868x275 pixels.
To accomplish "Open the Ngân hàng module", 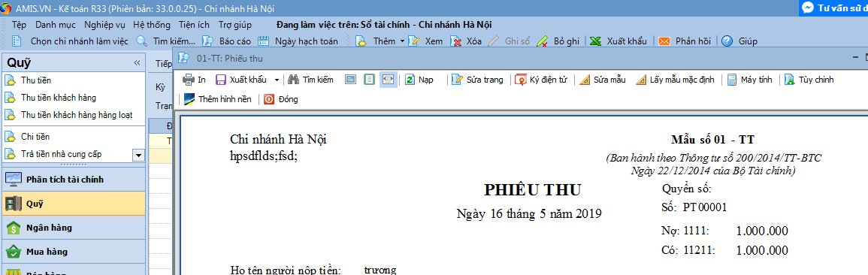I will point(73,228).
